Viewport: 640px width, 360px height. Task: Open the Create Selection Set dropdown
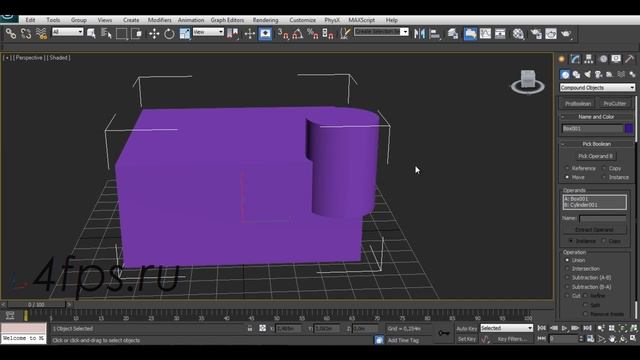pos(381,32)
